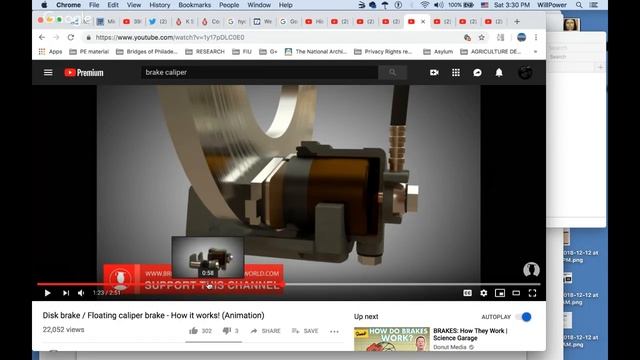Open the video player settings gear
Screen dimensions: 640x360
pyautogui.click(x=484, y=293)
